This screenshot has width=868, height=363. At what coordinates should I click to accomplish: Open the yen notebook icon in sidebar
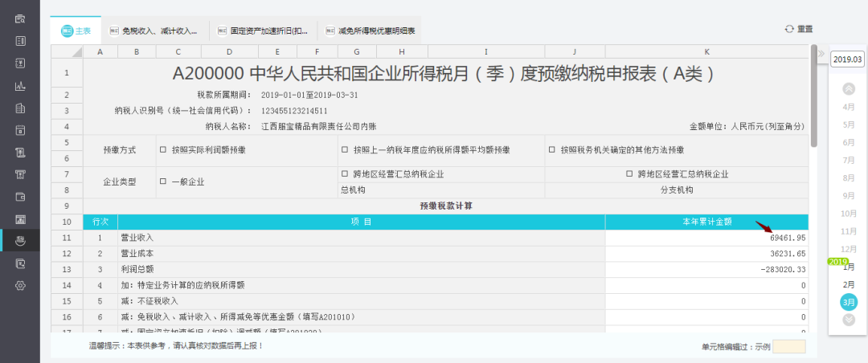pos(20,63)
